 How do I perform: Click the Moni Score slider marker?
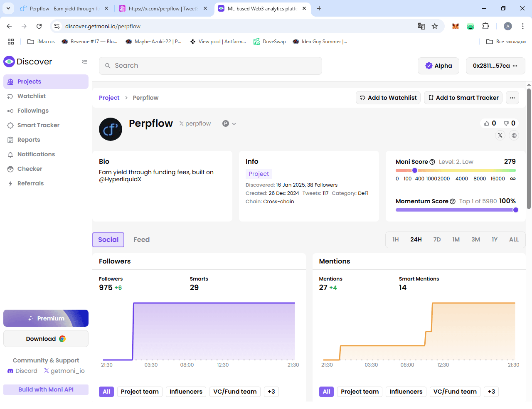(415, 170)
